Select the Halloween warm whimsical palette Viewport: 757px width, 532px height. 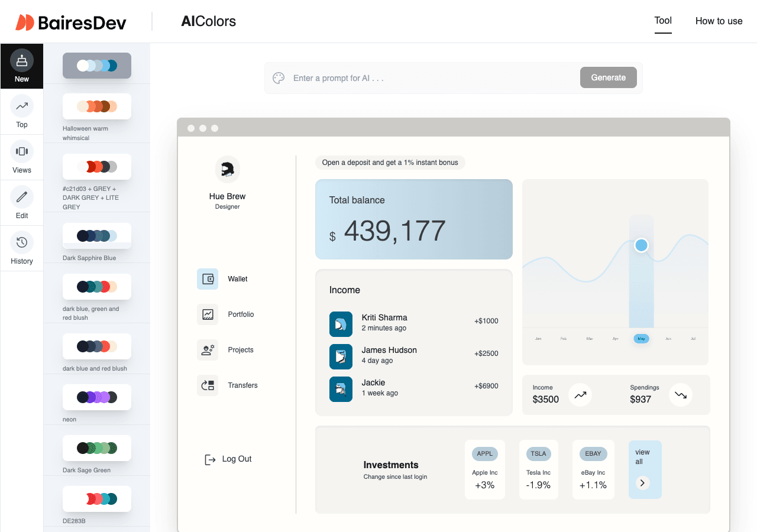pos(97,106)
